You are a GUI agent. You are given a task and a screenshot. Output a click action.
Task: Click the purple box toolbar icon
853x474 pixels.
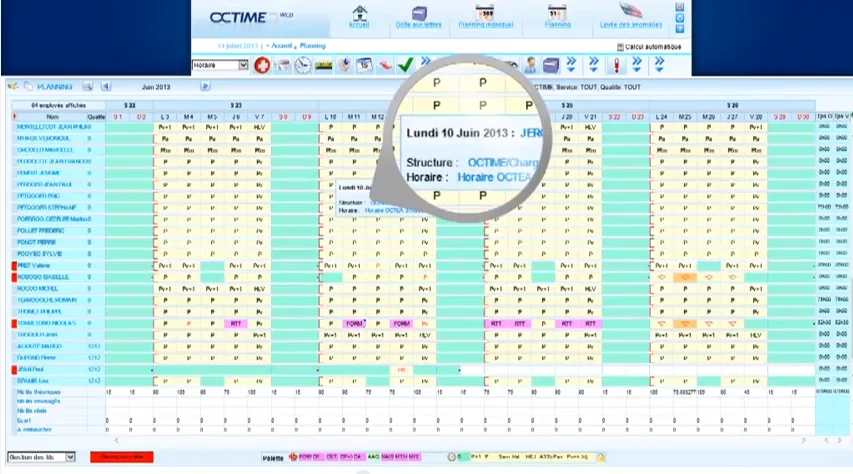tap(551, 65)
